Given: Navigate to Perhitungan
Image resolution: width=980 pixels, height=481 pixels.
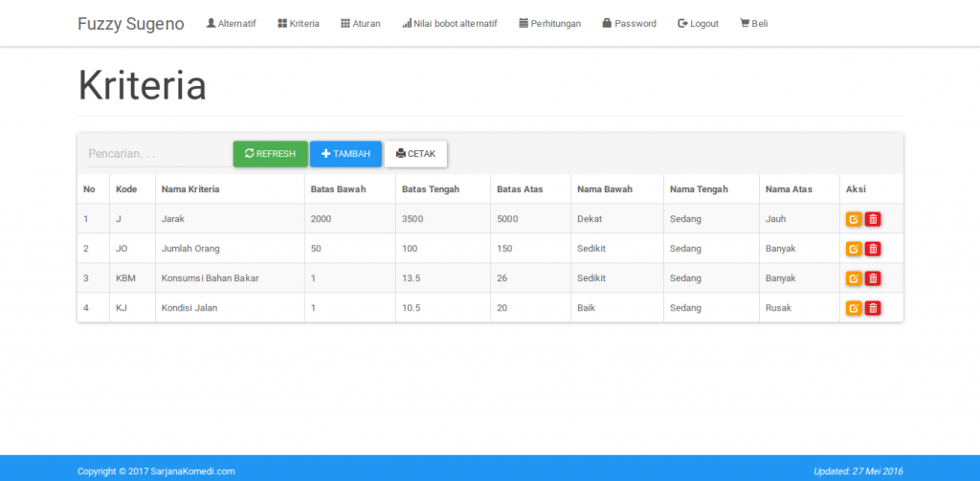Looking at the screenshot, I should click(549, 23).
